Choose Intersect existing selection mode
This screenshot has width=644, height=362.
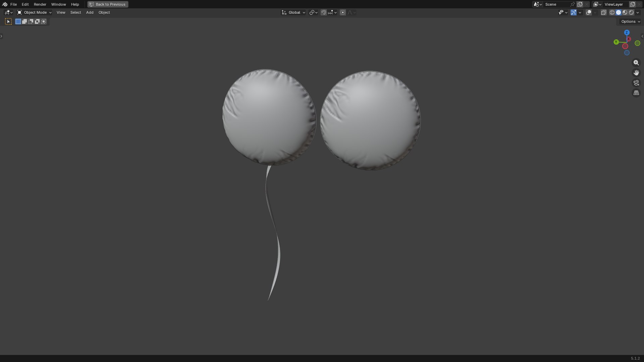coord(44,21)
